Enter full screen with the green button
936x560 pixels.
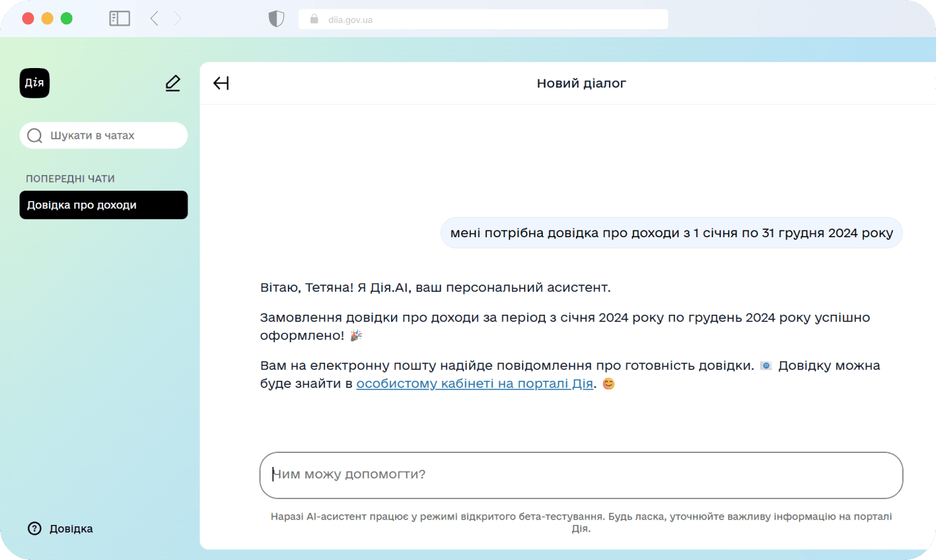(66, 19)
